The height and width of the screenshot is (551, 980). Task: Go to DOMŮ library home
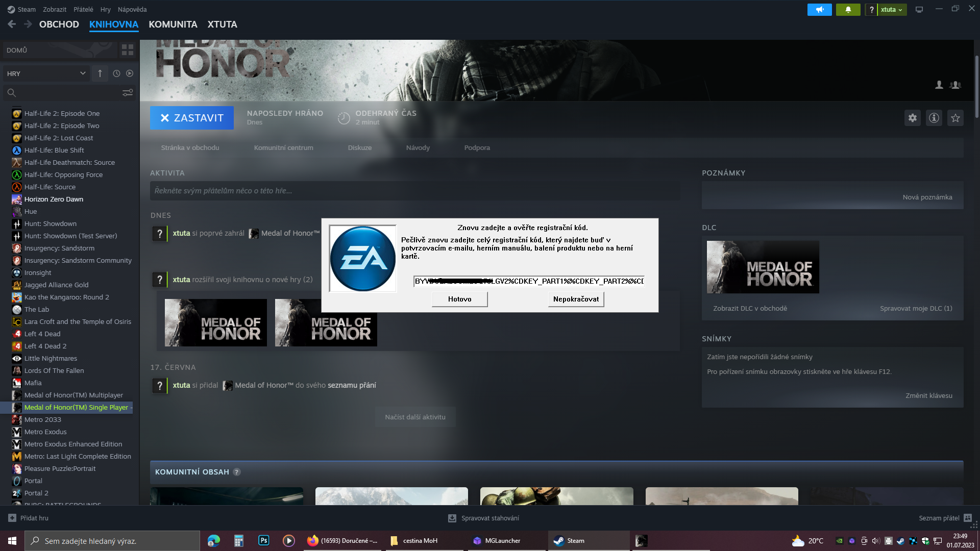[60, 50]
